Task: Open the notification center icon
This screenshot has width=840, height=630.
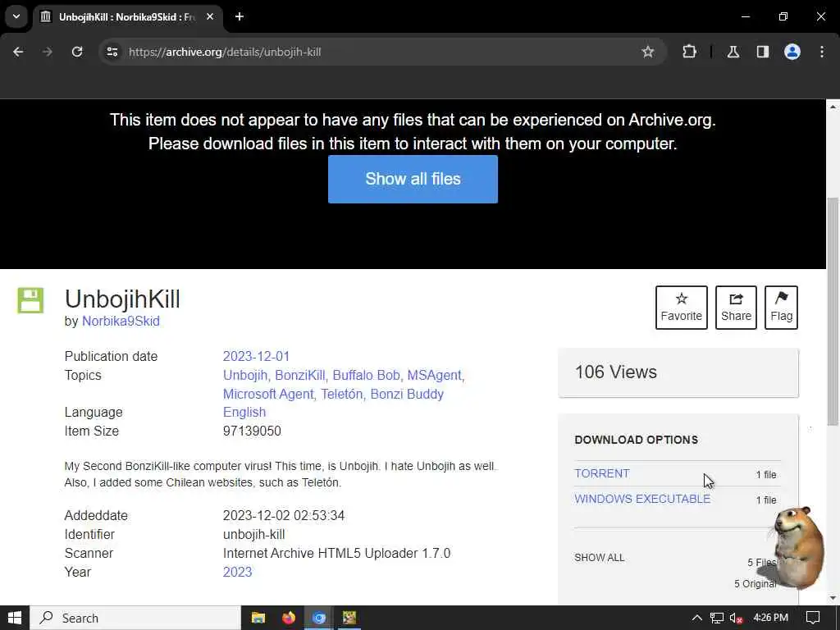Action: coord(813,618)
